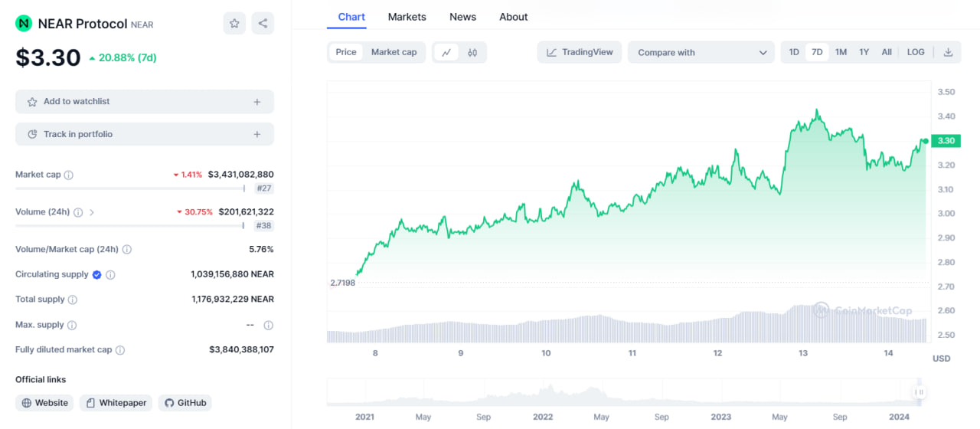Toggle the LOG scale option
Screen dimensions: 980x429
(916, 52)
